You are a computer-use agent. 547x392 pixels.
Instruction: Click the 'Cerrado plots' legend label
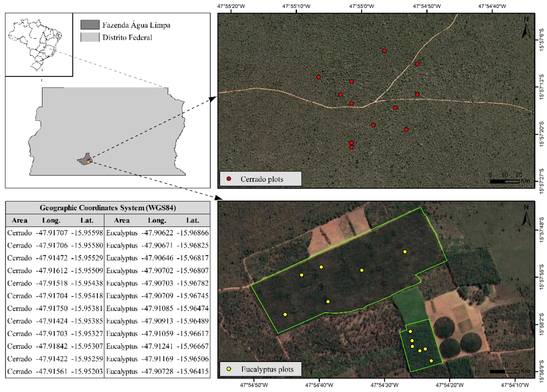(x=262, y=179)
